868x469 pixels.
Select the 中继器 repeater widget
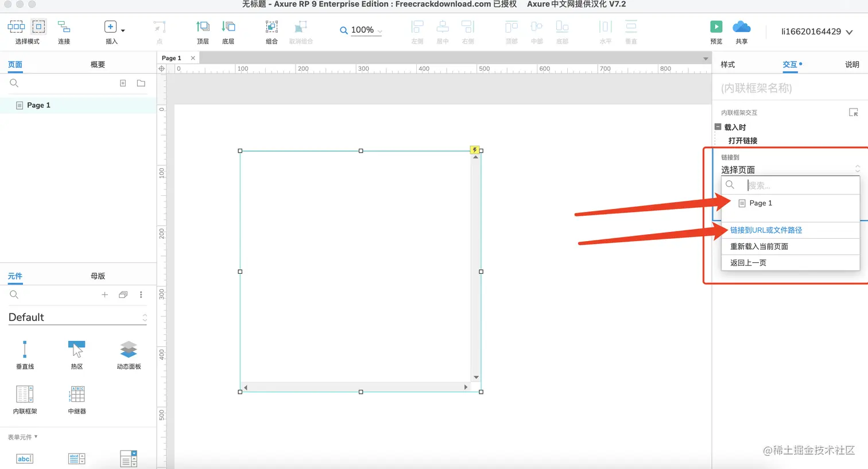(x=77, y=400)
